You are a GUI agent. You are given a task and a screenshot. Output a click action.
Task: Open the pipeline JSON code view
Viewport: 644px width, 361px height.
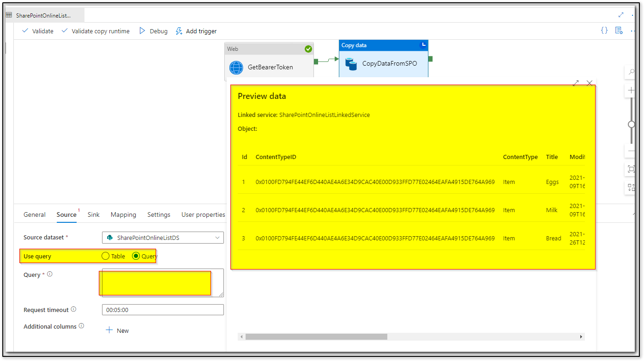(x=604, y=31)
